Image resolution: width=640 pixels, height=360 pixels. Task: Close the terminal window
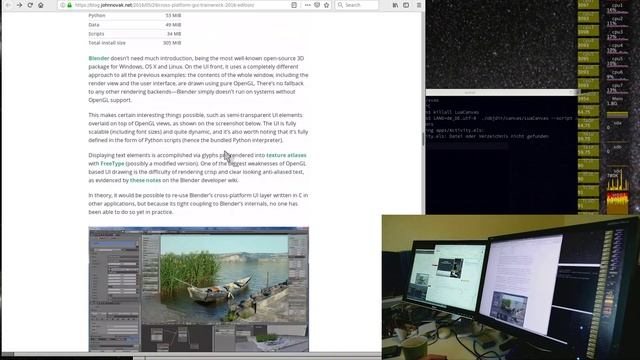(x=577, y=93)
